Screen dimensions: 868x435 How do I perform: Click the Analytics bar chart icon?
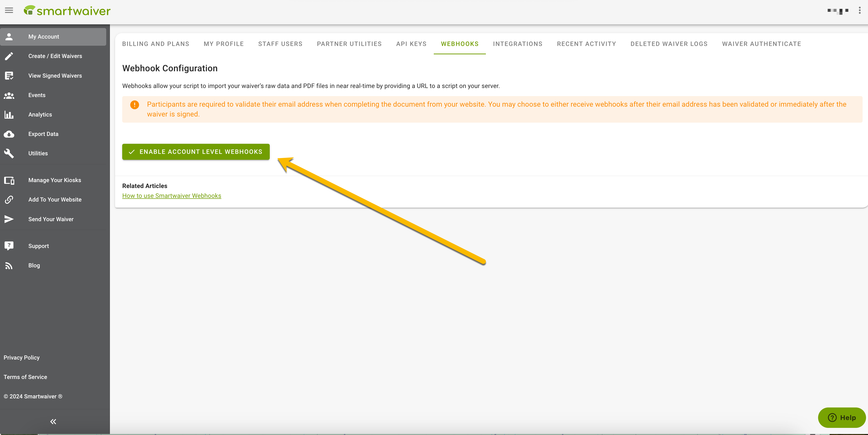point(9,115)
